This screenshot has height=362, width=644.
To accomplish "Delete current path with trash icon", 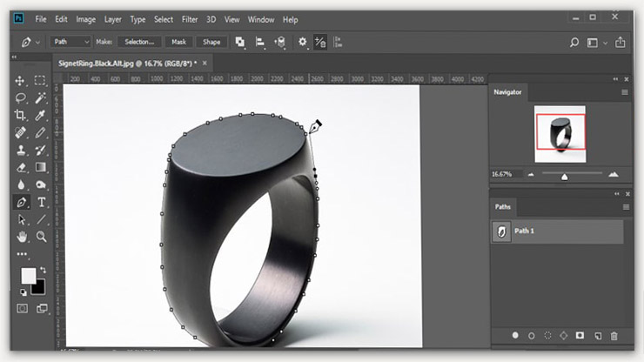I will (614, 335).
